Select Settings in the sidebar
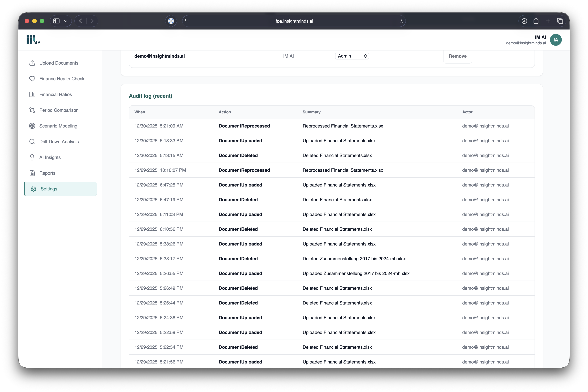The width and height of the screenshot is (588, 392). click(49, 189)
